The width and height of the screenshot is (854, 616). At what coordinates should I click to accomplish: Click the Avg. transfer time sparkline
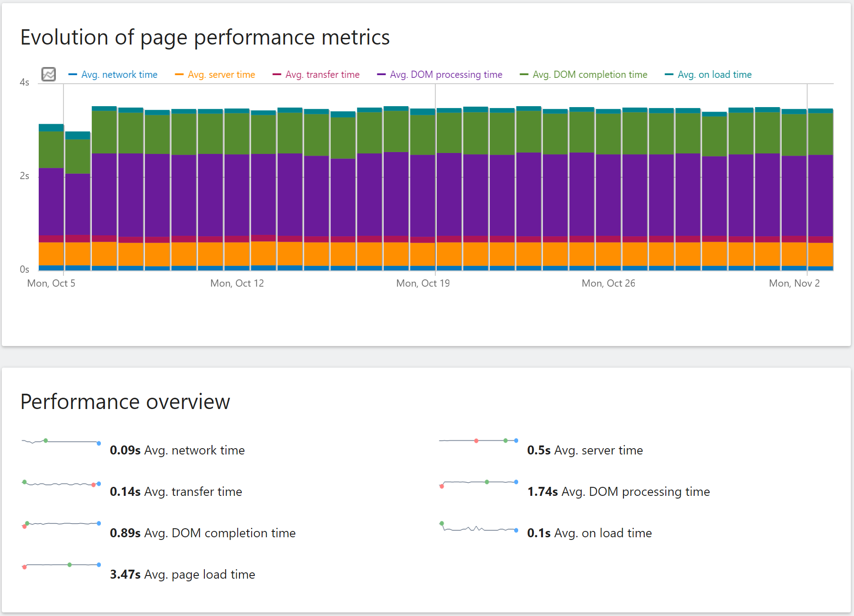(x=61, y=483)
